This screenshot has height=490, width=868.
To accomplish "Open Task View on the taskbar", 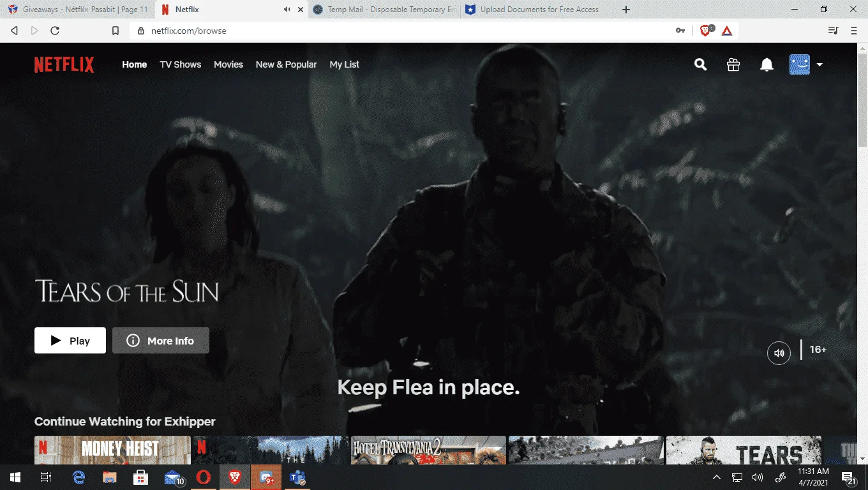I will click(x=46, y=477).
